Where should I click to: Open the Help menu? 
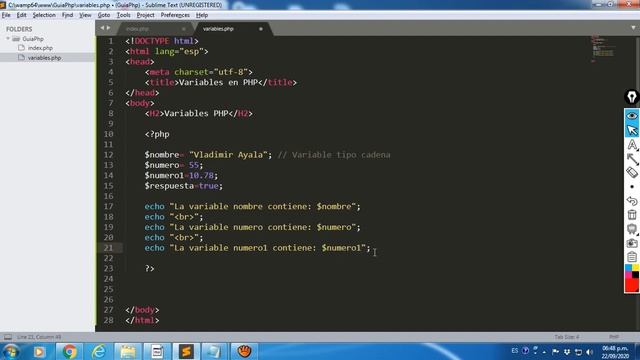click(202, 15)
